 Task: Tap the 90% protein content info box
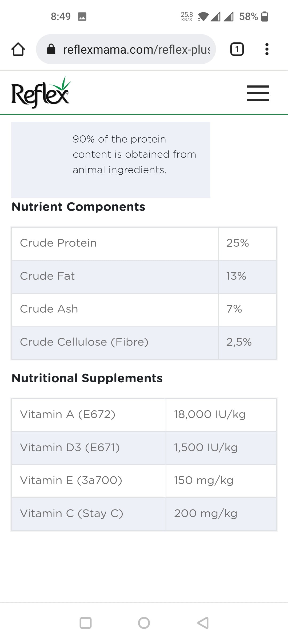point(111,160)
